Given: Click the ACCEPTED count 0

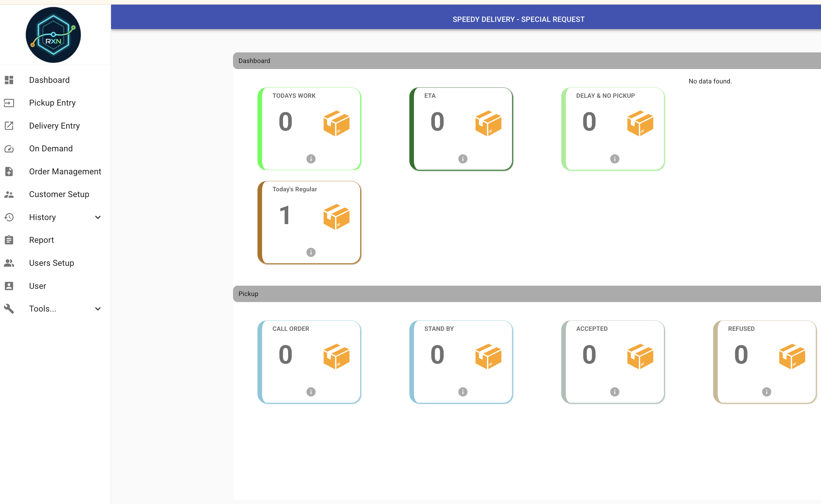Looking at the screenshot, I should click(x=589, y=355).
